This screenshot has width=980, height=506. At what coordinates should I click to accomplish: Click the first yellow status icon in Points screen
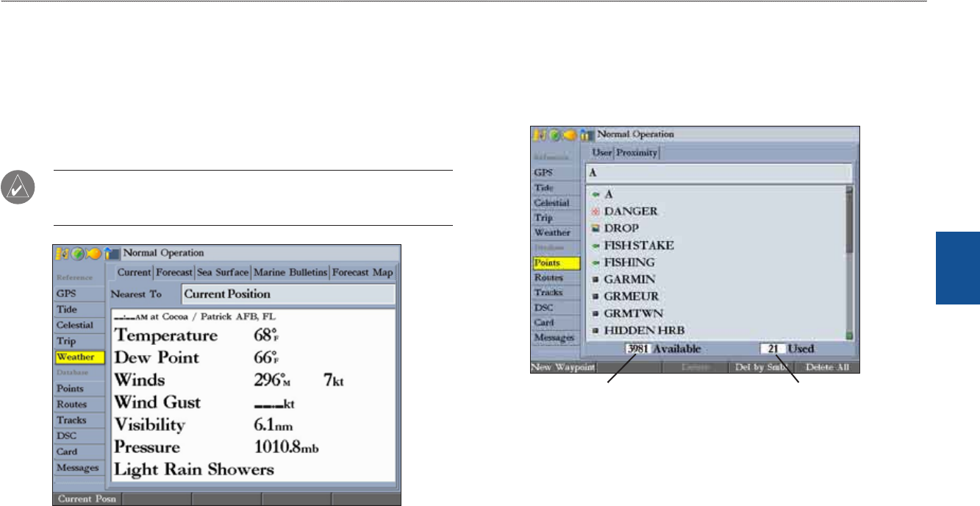point(539,135)
